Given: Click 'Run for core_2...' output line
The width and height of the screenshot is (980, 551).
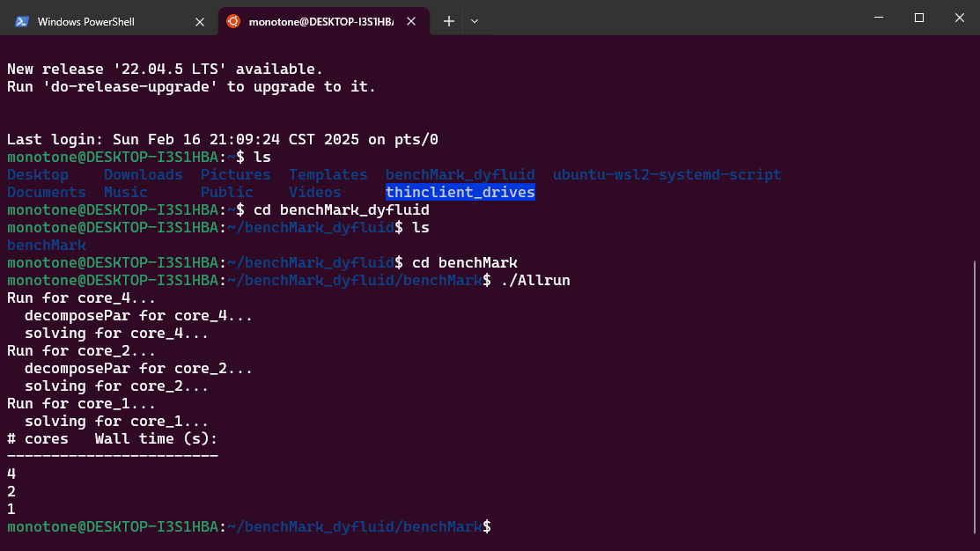Looking at the screenshot, I should pos(81,350).
